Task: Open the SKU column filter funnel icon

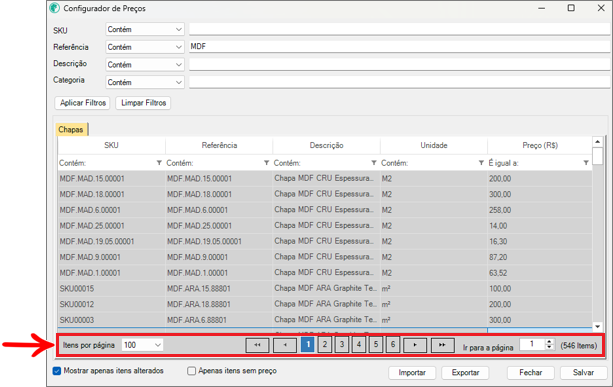Action: [x=159, y=163]
